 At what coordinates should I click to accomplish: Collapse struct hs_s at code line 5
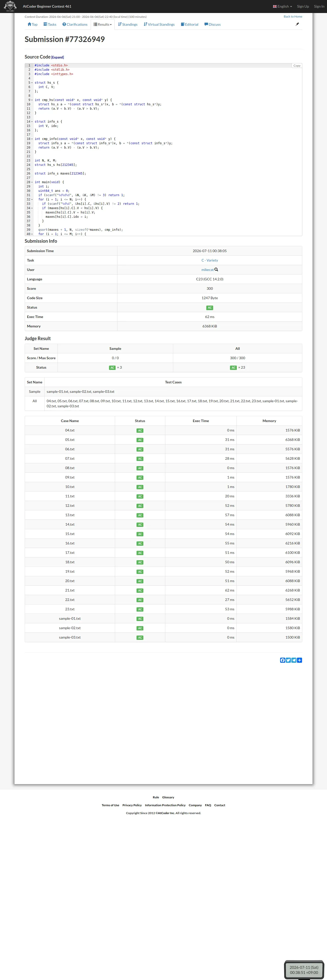tap(32, 82)
